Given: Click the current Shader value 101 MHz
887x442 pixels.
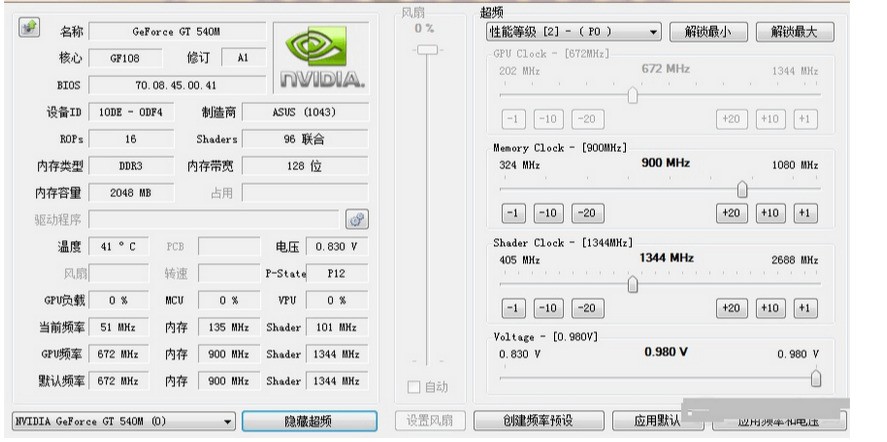Looking at the screenshot, I should (337, 327).
